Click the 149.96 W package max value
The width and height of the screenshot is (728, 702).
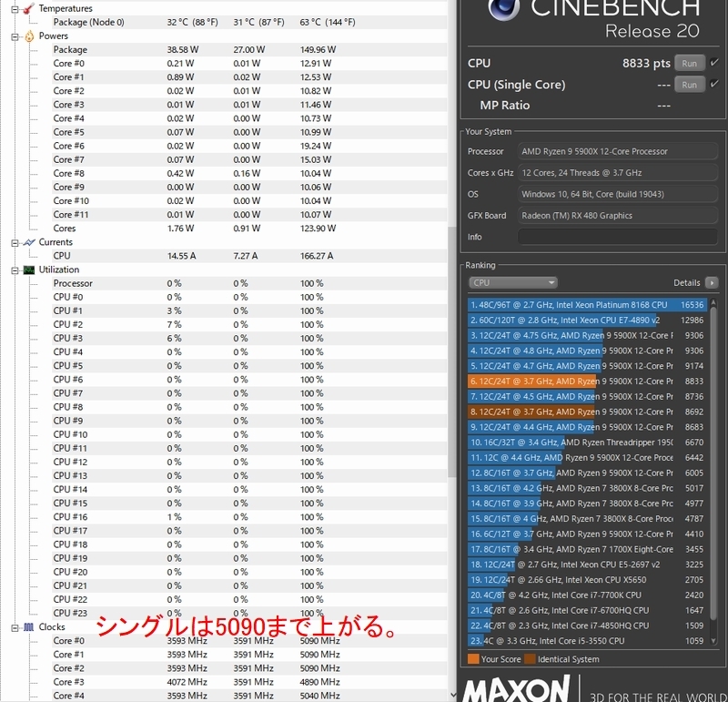(x=318, y=50)
